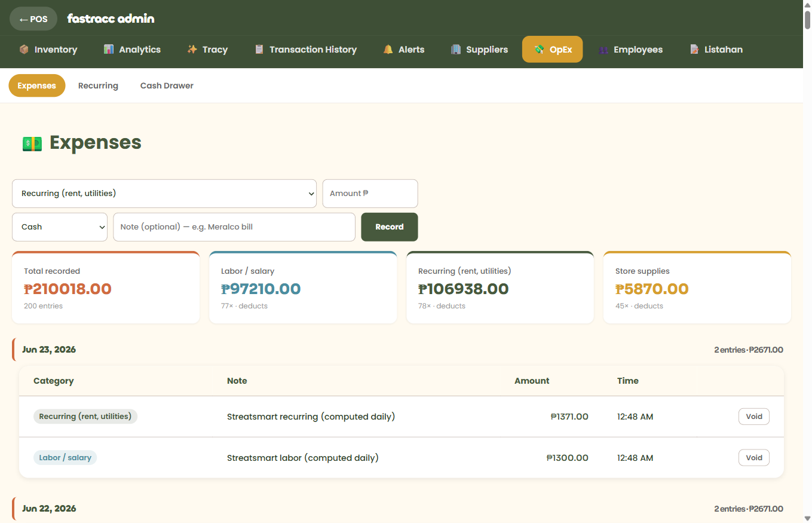Click the Labor / salary summary card
The width and height of the screenshot is (812, 523).
click(x=303, y=288)
